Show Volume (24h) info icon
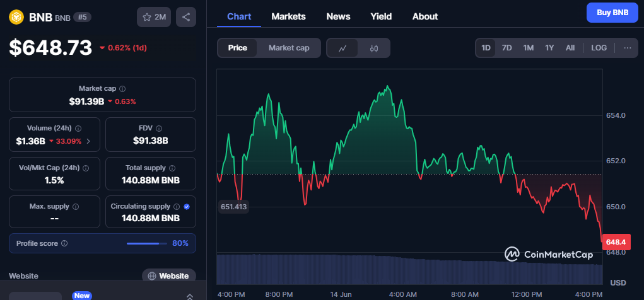 click(x=78, y=129)
